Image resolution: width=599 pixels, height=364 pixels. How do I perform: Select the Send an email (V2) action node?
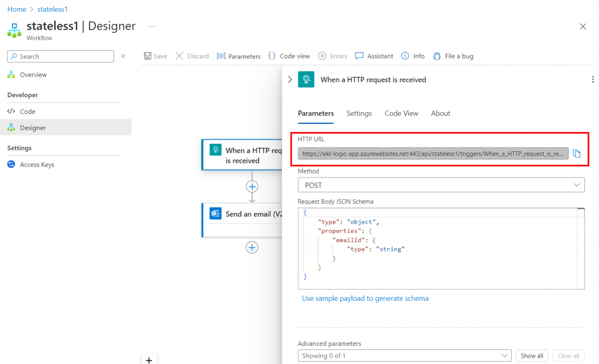click(x=242, y=220)
